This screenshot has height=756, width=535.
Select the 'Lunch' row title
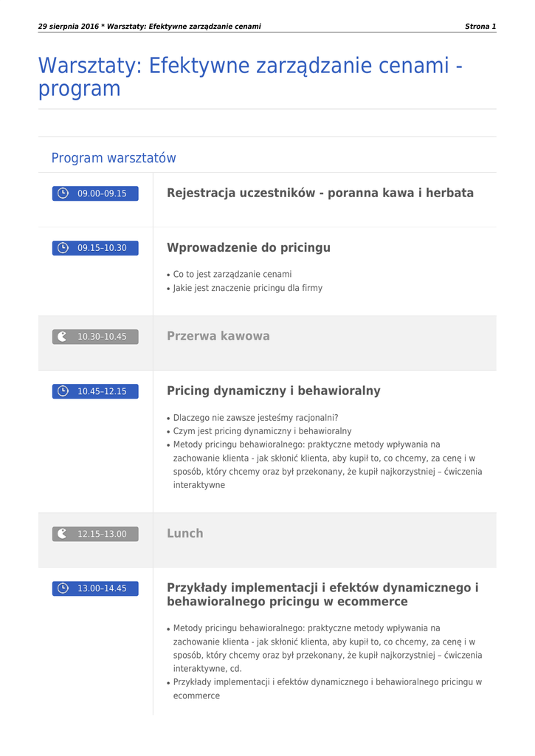click(184, 533)
